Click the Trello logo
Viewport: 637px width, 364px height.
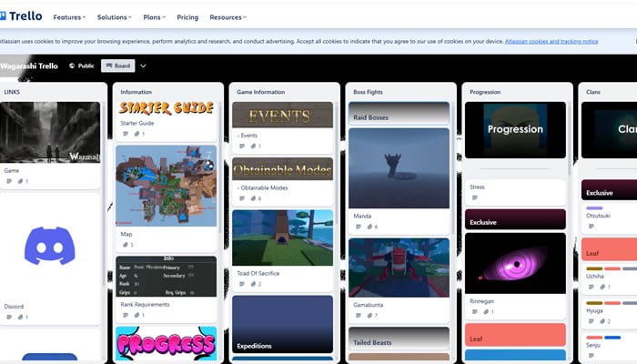(21, 16)
